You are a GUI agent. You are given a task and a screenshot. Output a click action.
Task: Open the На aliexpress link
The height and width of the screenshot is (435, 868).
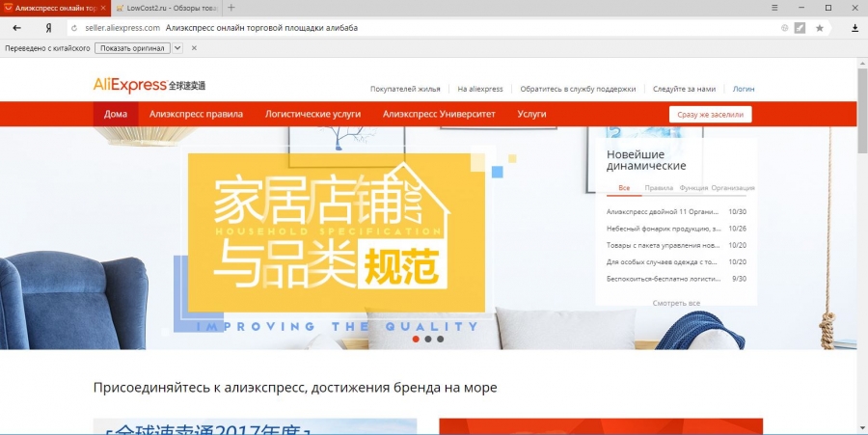[480, 89]
